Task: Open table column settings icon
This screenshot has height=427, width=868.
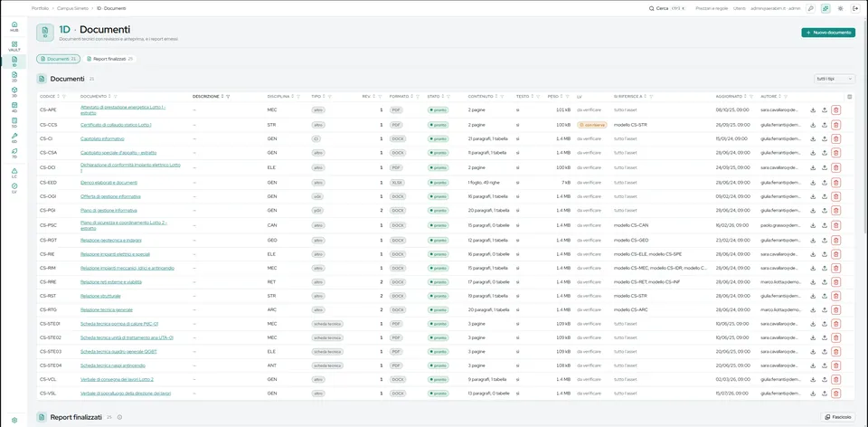Action: (850, 97)
